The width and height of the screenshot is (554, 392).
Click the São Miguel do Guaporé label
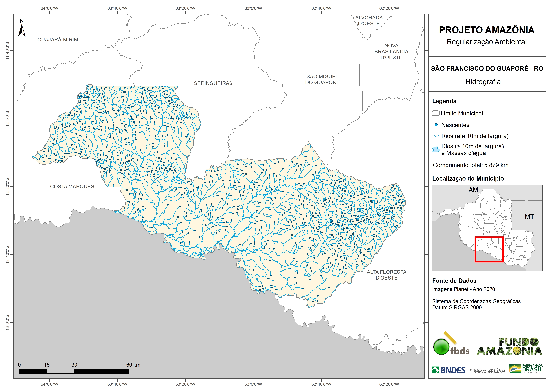click(x=322, y=79)
